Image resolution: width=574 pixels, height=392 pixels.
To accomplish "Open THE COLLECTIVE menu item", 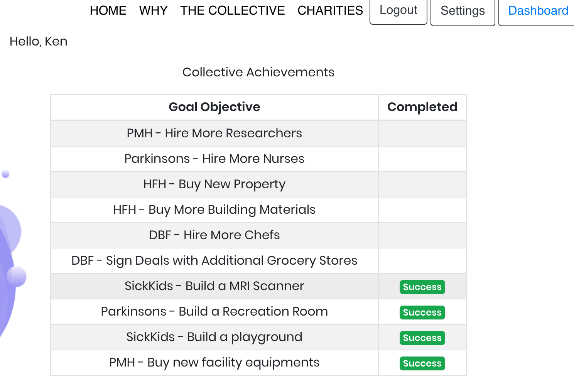I will [232, 10].
